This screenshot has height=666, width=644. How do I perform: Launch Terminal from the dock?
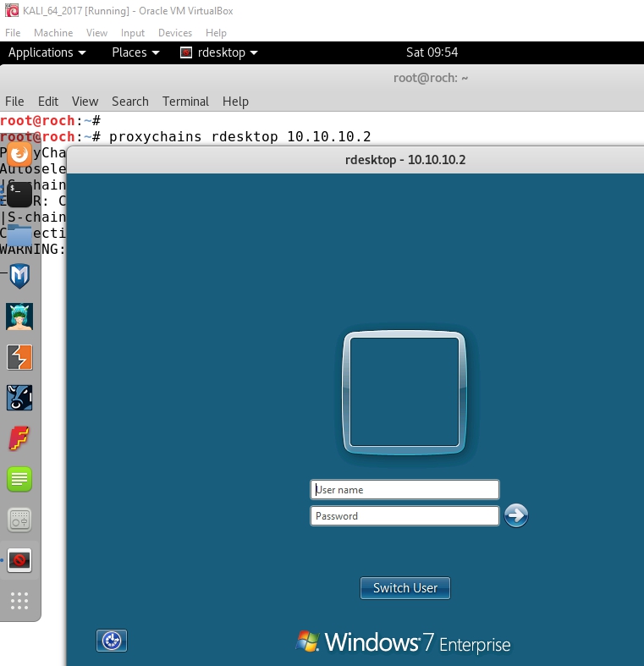19,194
